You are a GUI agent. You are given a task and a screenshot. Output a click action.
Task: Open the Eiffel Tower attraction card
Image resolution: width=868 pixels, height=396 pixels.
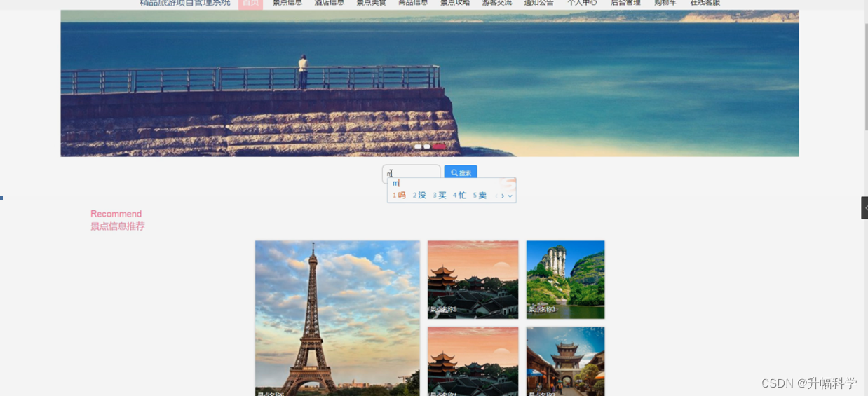(337, 318)
